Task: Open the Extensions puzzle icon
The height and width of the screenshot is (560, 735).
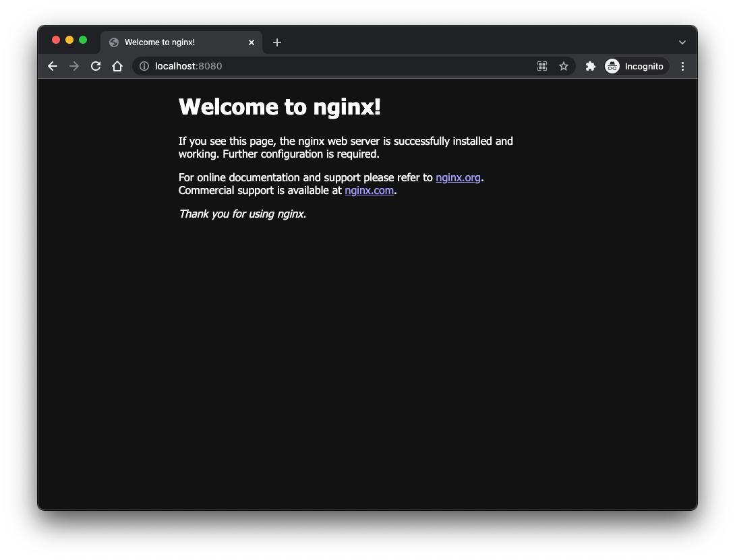Action: coord(590,66)
